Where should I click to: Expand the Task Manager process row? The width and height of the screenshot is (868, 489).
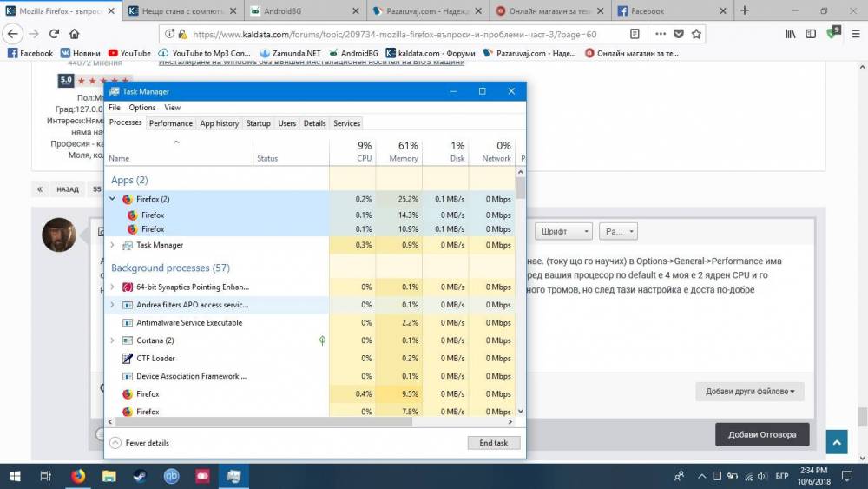coord(112,245)
